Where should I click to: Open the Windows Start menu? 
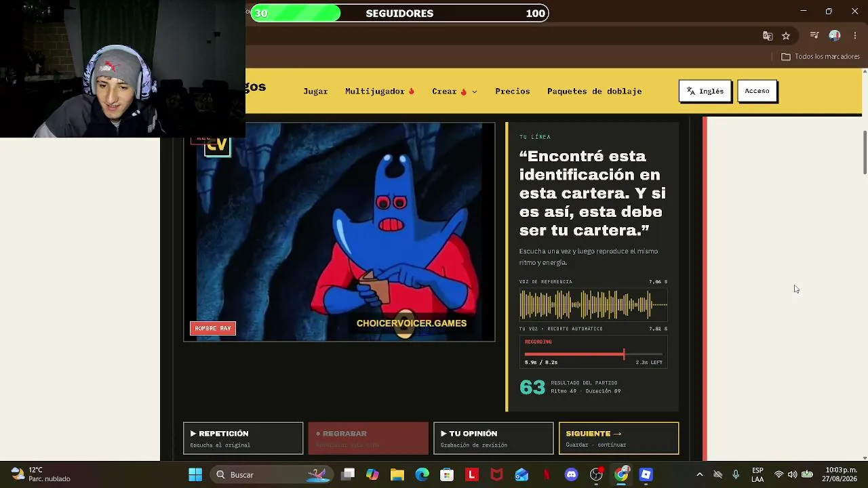pos(195,474)
